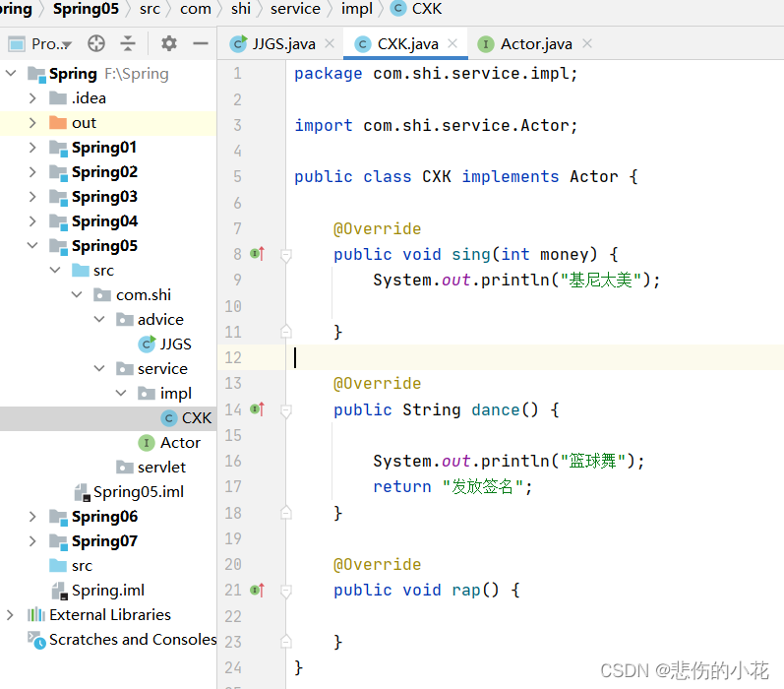Image resolution: width=784 pixels, height=689 pixels.
Task: Expand the Spring03 module
Action: pos(32,196)
